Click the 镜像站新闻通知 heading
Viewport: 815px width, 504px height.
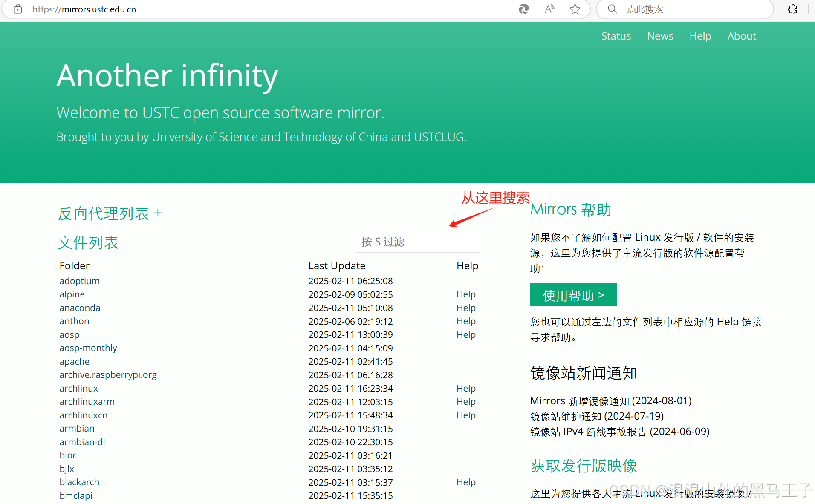click(584, 373)
